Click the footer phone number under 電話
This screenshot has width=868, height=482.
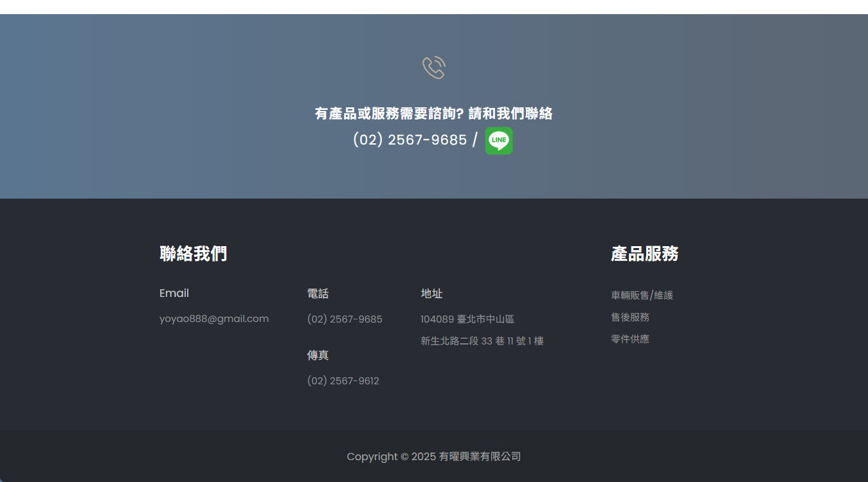pyautogui.click(x=345, y=319)
